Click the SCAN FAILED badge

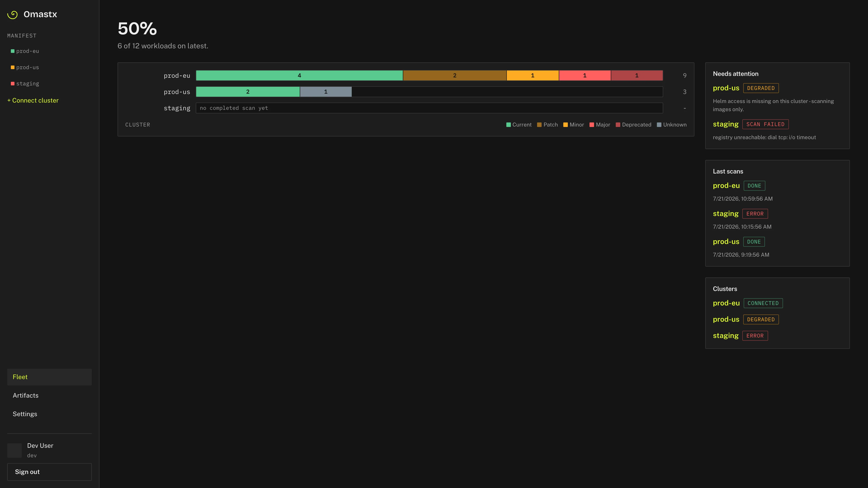click(765, 124)
